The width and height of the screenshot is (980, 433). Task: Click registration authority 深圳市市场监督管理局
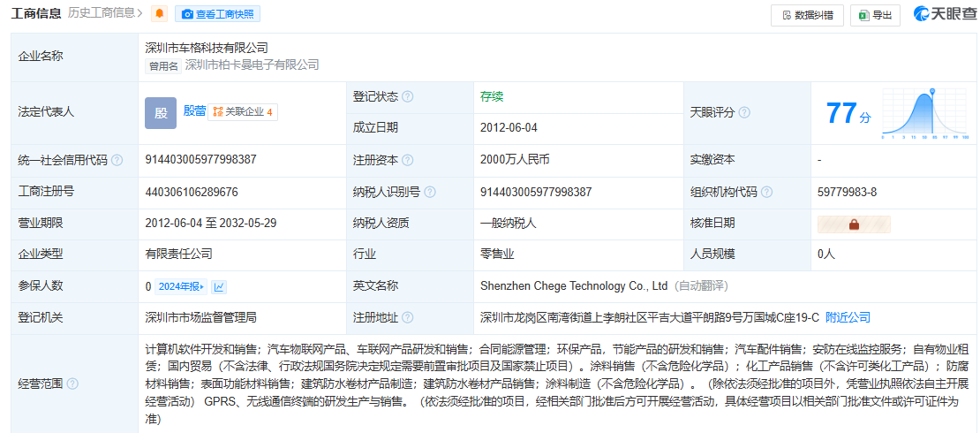tap(200, 317)
